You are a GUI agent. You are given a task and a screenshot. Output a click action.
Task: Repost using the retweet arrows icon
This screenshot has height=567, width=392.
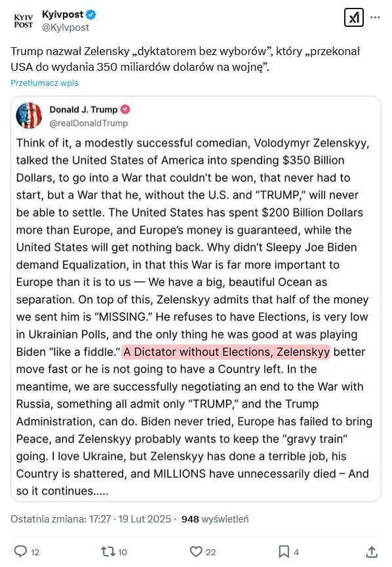(x=108, y=551)
